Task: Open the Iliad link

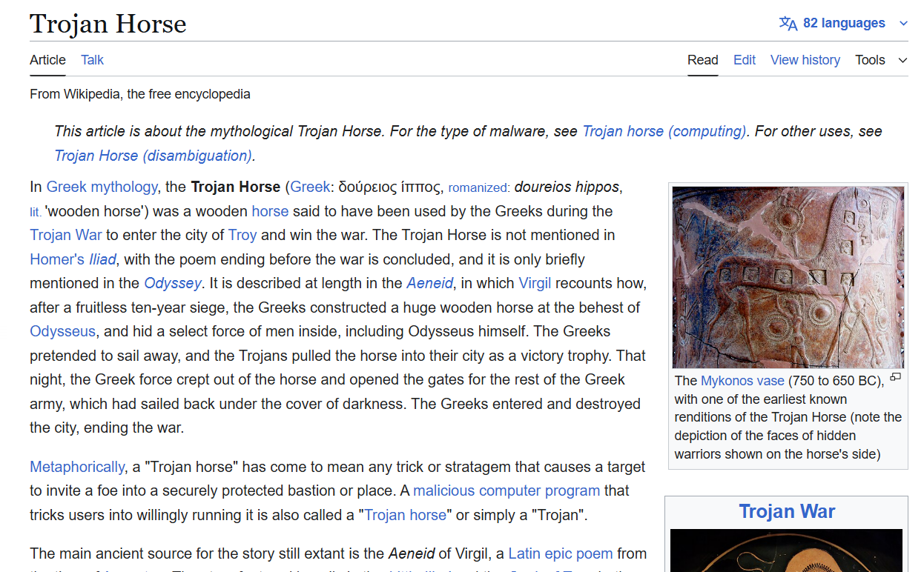Action: (x=102, y=259)
